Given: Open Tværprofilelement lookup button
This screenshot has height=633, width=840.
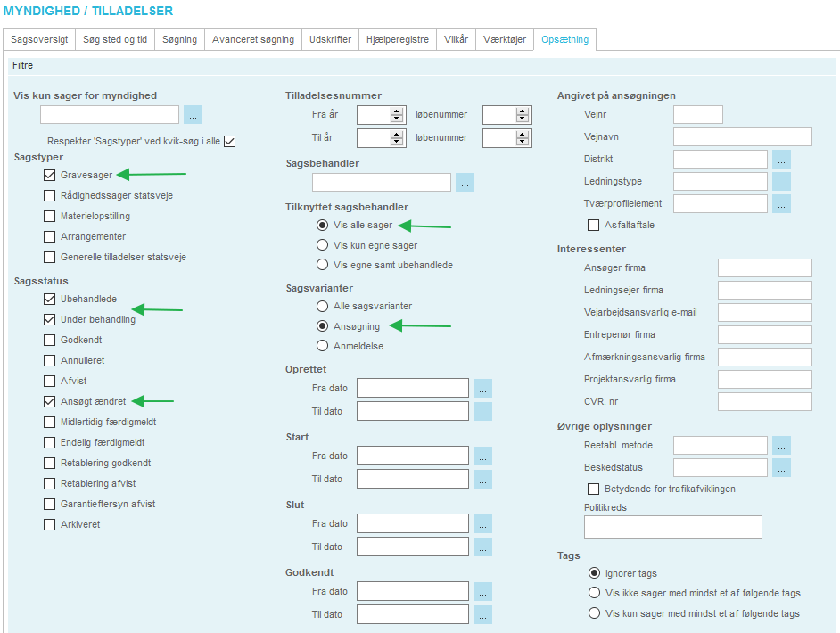Looking at the screenshot, I should [781, 204].
